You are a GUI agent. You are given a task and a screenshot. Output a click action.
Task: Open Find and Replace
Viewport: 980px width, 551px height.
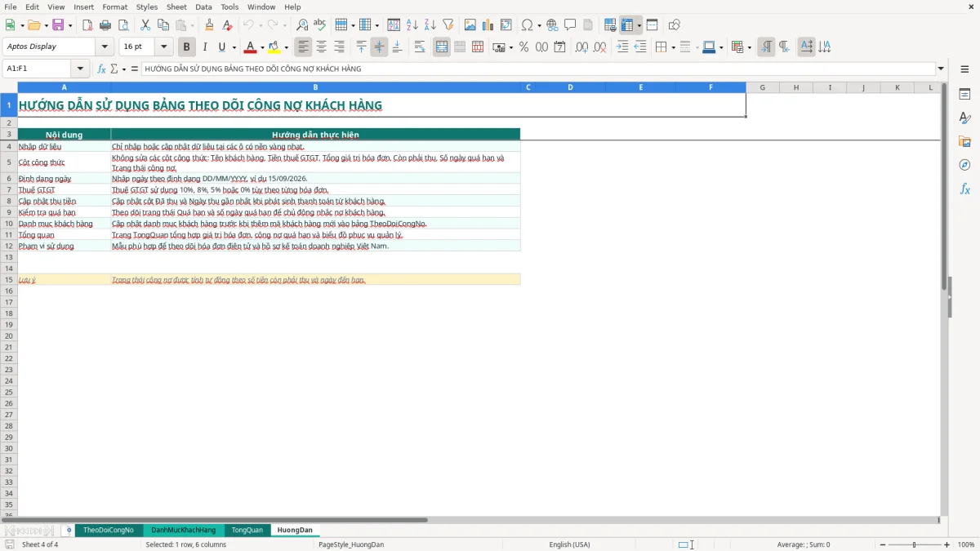click(302, 25)
